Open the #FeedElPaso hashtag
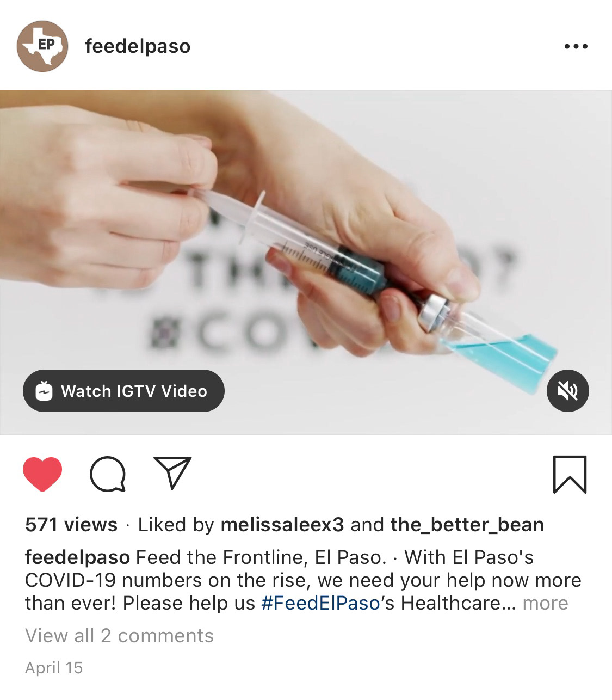The image size is (612, 700). pyautogui.click(x=320, y=603)
